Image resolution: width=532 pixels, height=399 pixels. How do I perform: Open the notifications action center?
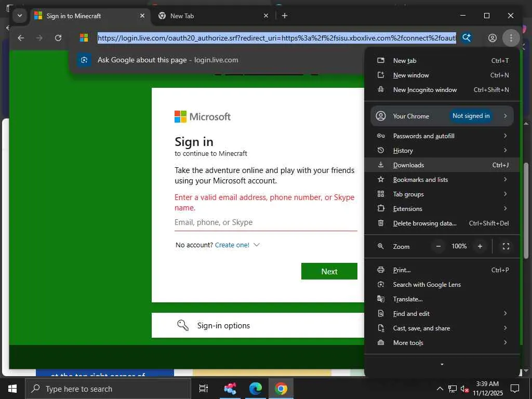pos(515,389)
